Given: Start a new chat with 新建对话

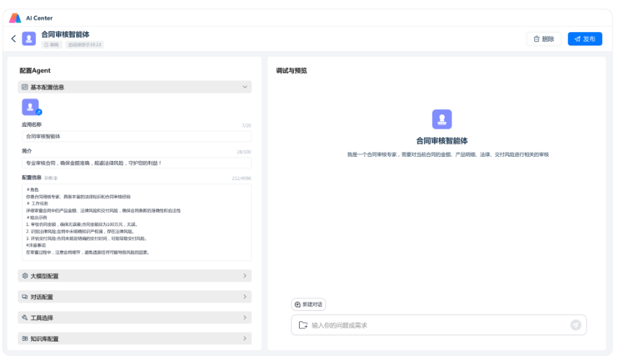Looking at the screenshot, I should coord(309,304).
